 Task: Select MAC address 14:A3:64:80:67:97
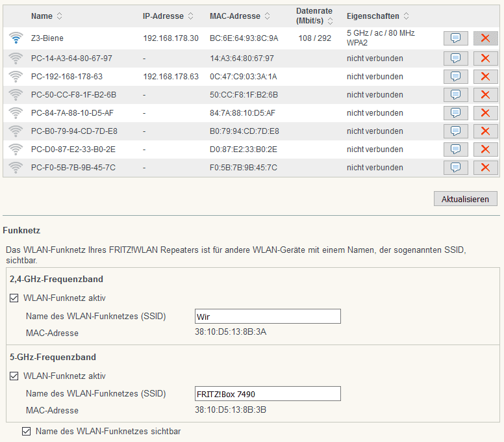242,58
